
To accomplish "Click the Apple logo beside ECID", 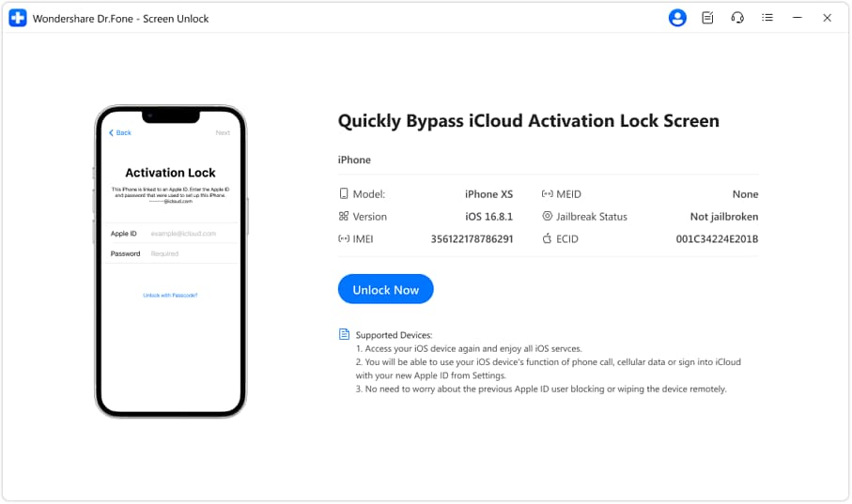I will (x=548, y=239).
